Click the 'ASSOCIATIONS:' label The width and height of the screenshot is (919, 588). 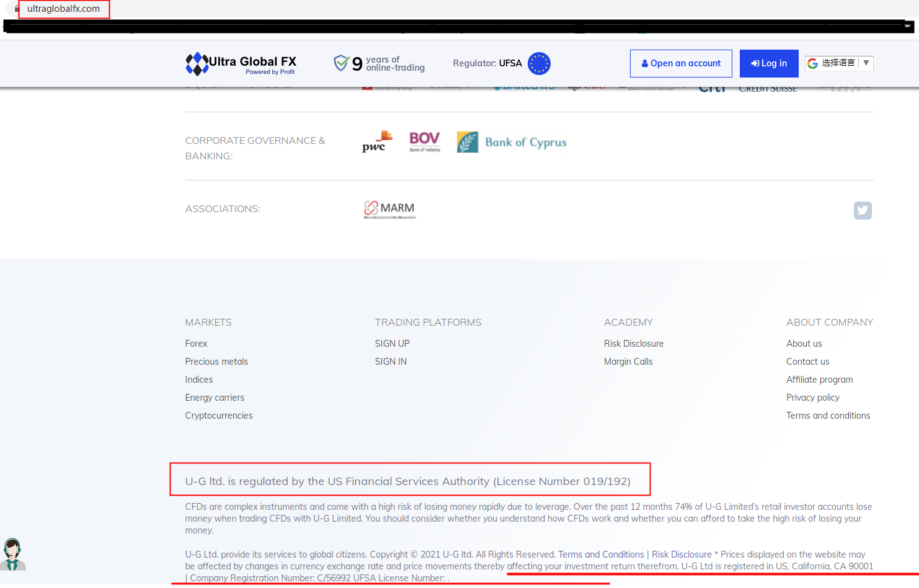tap(223, 209)
